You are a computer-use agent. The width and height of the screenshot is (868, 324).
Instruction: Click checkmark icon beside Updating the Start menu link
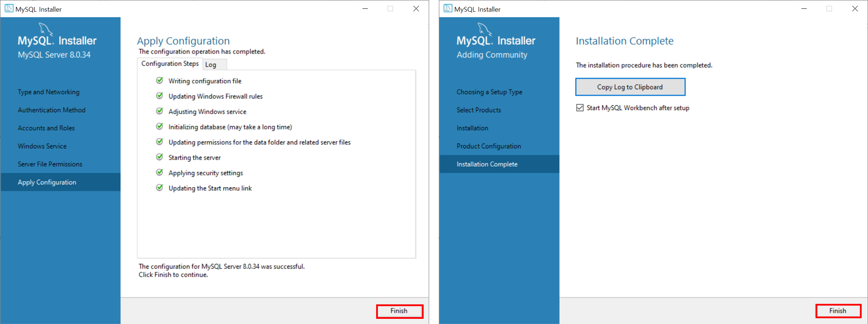(160, 187)
